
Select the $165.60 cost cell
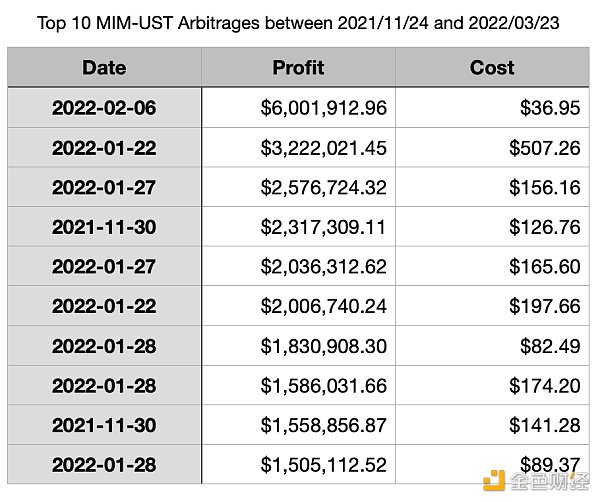[492, 266]
